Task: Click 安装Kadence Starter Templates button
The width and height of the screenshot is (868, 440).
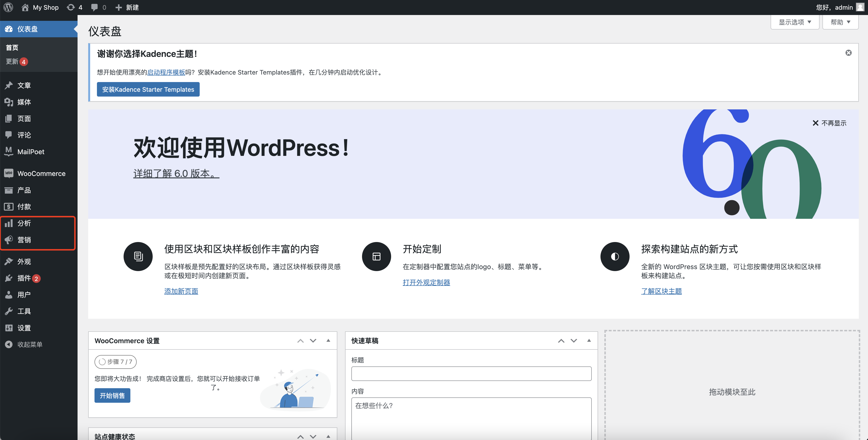Action: (148, 89)
